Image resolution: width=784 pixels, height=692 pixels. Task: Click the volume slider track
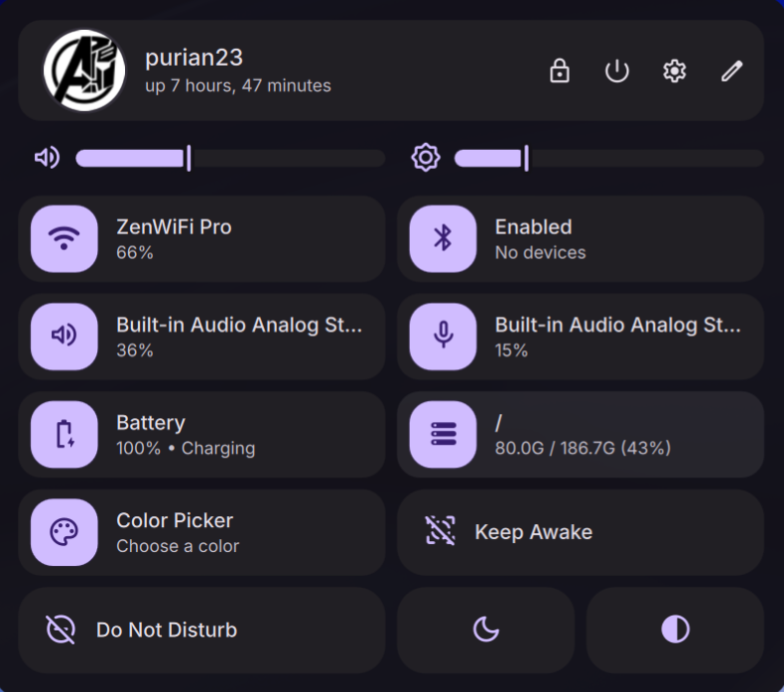(x=230, y=159)
